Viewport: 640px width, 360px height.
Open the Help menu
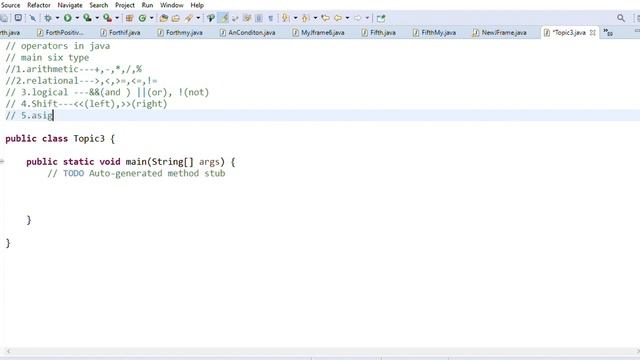pyautogui.click(x=197, y=5)
